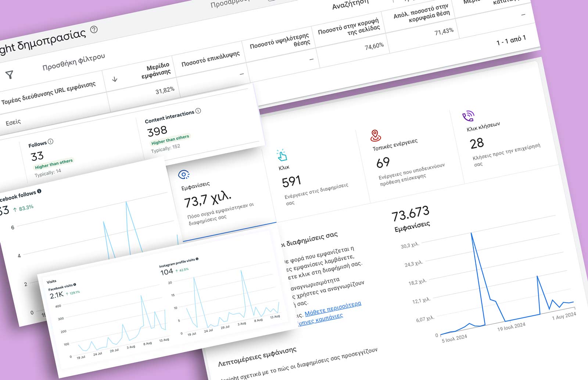Click the Instagram profile visits info icon
The width and height of the screenshot is (588, 380).
click(x=197, y=259)
